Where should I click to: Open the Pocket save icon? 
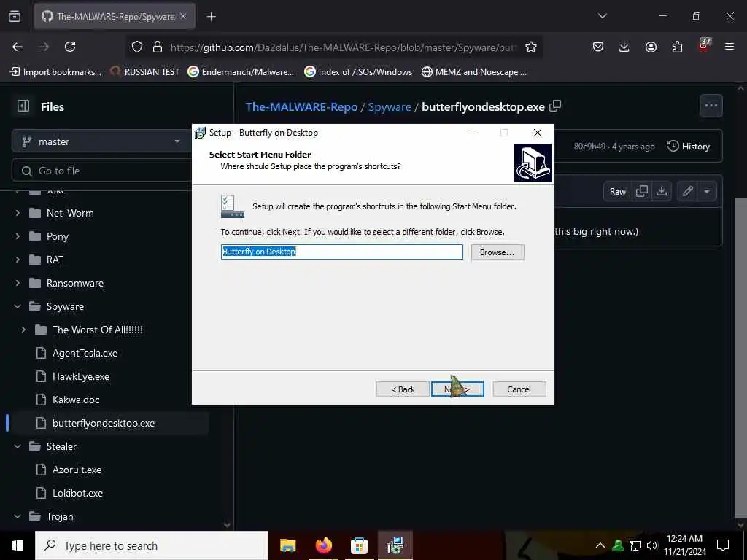point(598,47)
